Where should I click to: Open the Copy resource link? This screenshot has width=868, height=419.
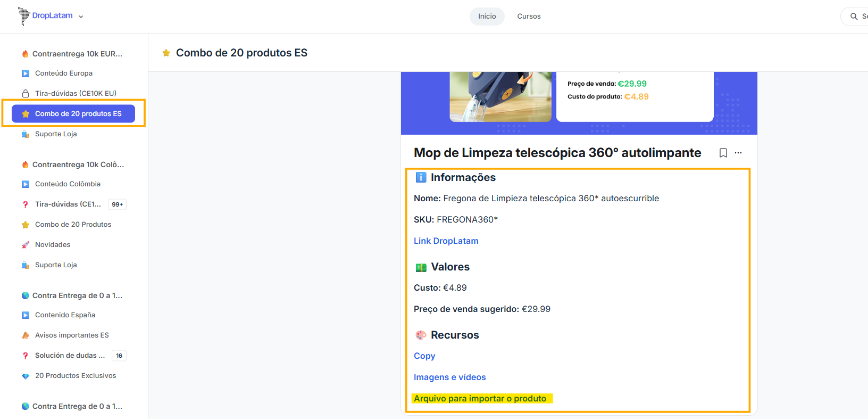click(x=424, y=356)
